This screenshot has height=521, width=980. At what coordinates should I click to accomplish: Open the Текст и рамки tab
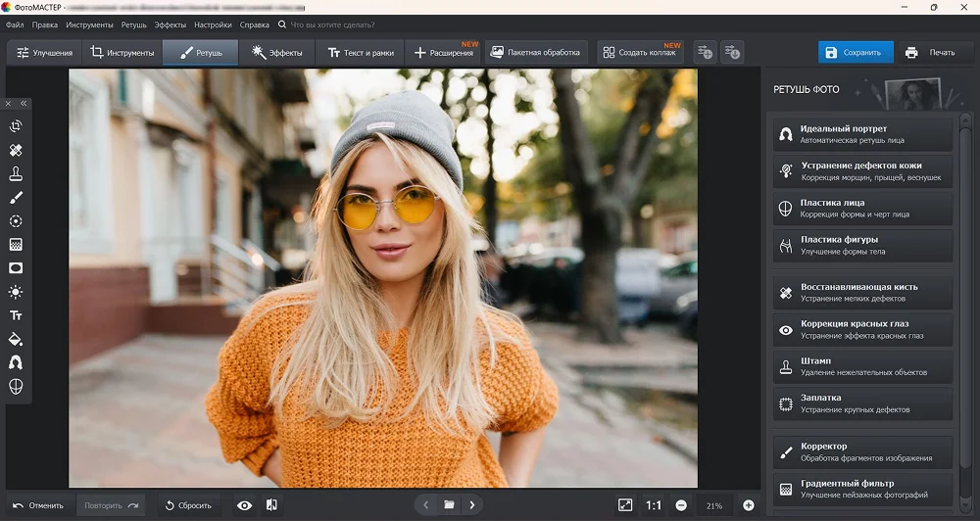tap(361, 53)
